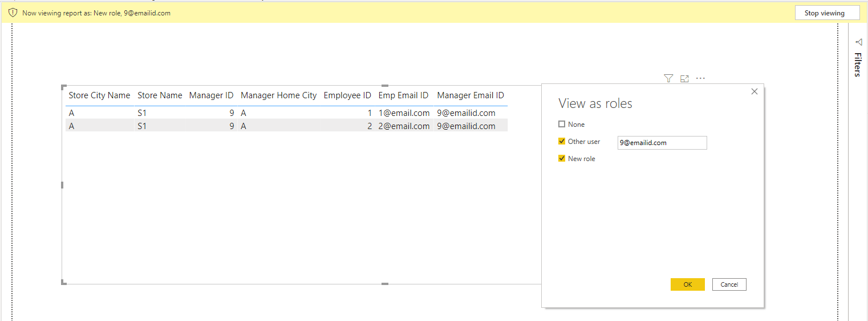This screenshot has width=868, height=321.
Task: Sort by Emp Email ID column header
Action: [403, 95]
